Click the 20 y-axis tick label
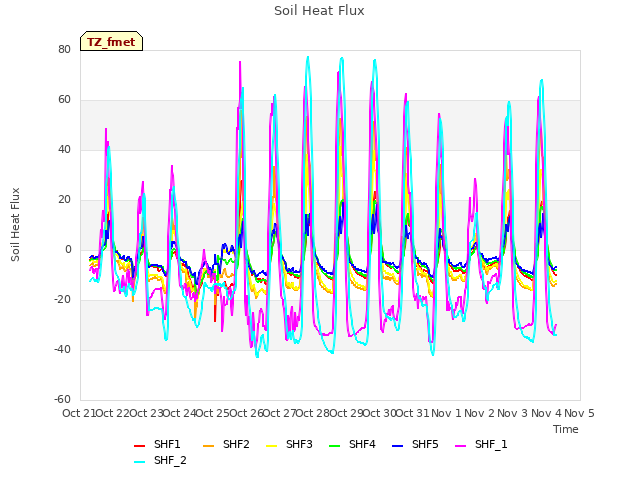Image resolution: width=640 pixels, height=480 pixels. 64,200
